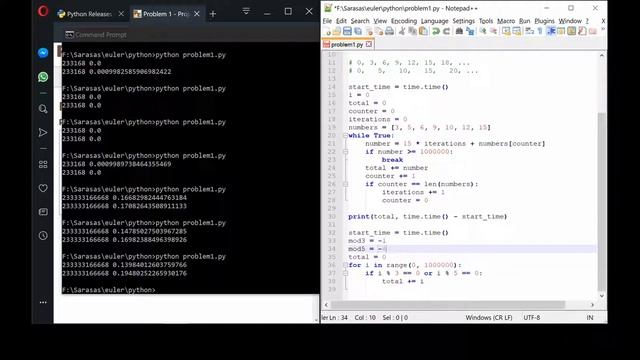The width and height of the screenshot is (640, 360).
Task: Click the Opera logo menu button
Action: 43,11
